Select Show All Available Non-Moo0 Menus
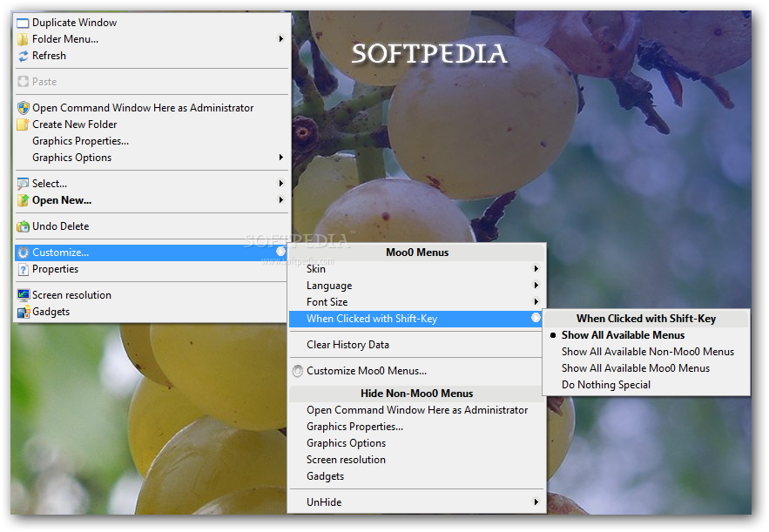Viewport: 769px width, 532px height. (x=646, y=352)
